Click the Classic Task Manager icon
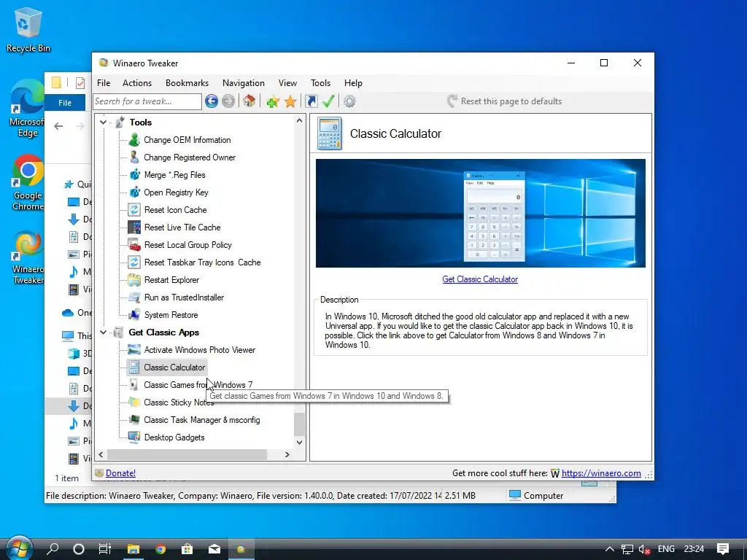This screenshot has width=747, height=560. tap(134, 419)
